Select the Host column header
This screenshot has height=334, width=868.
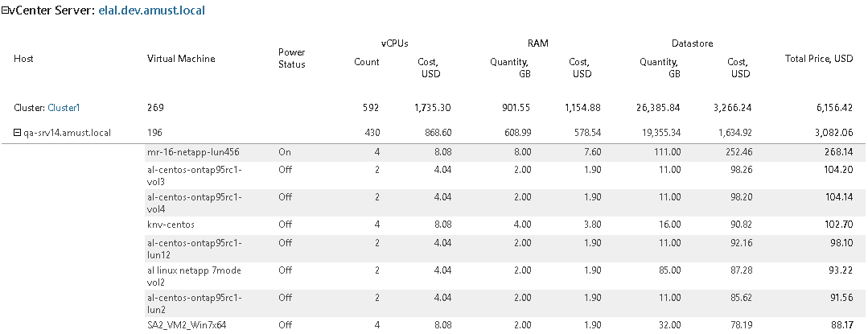point(23,59)
